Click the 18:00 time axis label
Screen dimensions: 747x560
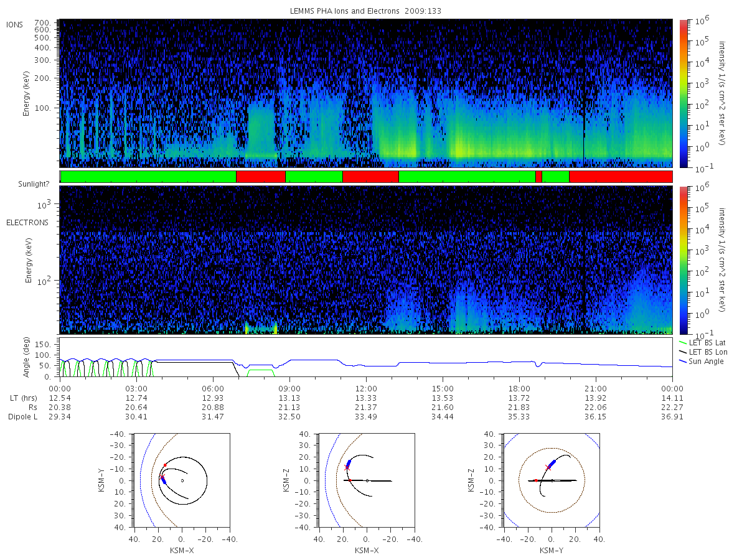tap(519, 389)
